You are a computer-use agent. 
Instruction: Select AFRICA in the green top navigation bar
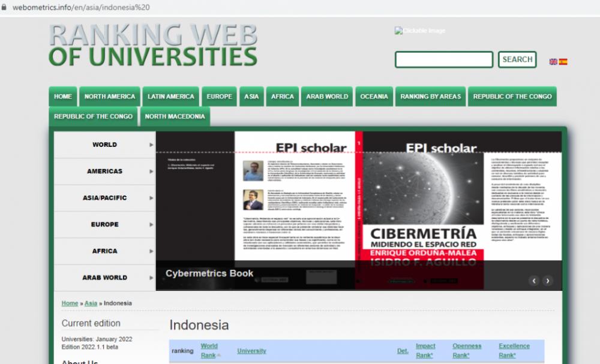point(283,97)
